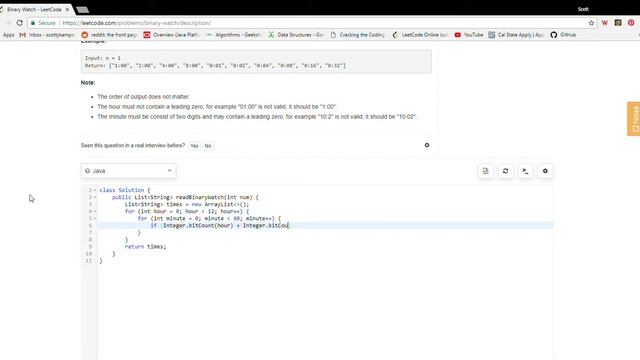Open the Cal State Apply bookmark
The height and width of the screenshot is (360, 640).
click(x=516, y=35)
